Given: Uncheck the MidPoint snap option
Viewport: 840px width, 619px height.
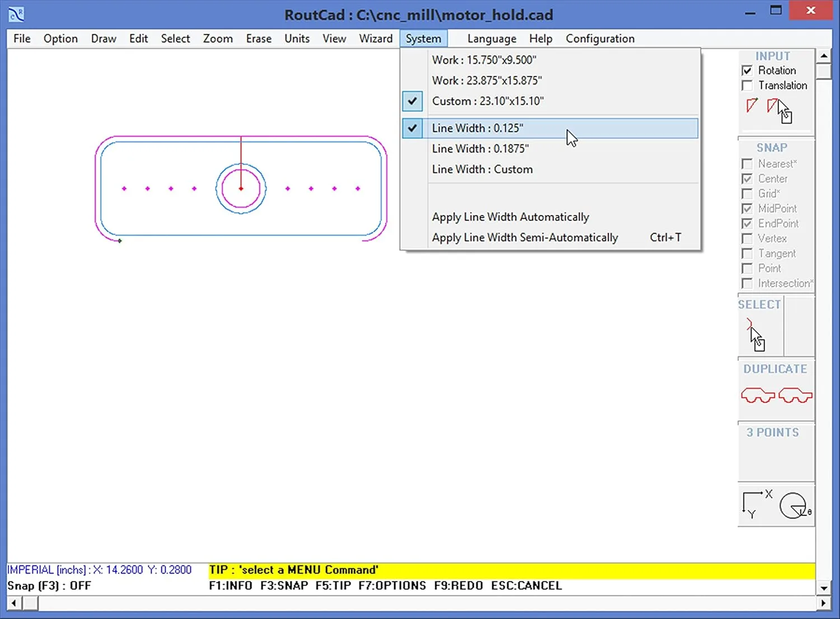Looking at the screenshot, I should [x=747, y=208].
